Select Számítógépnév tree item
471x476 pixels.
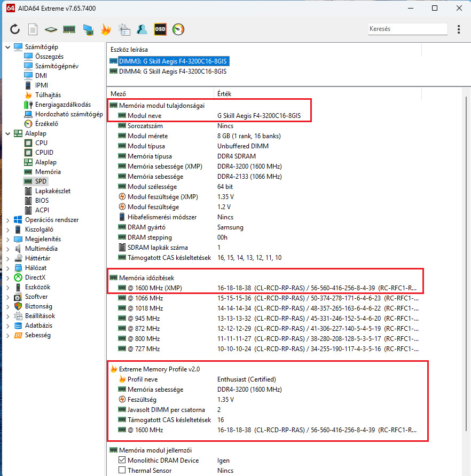57,66
